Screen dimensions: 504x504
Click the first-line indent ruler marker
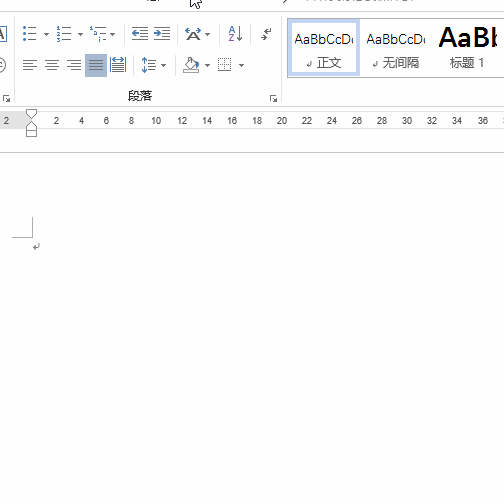pyautogui.click(x=31, y=114)
